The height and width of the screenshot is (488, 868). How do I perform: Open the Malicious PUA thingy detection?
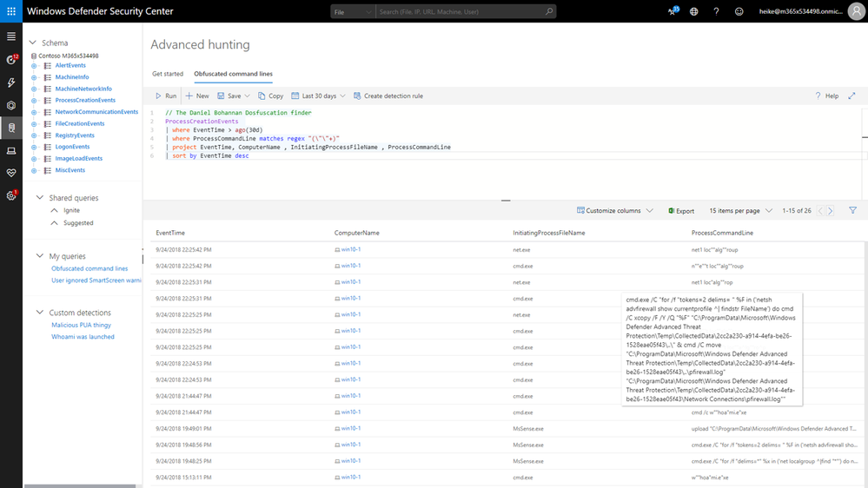pos(82,325)
